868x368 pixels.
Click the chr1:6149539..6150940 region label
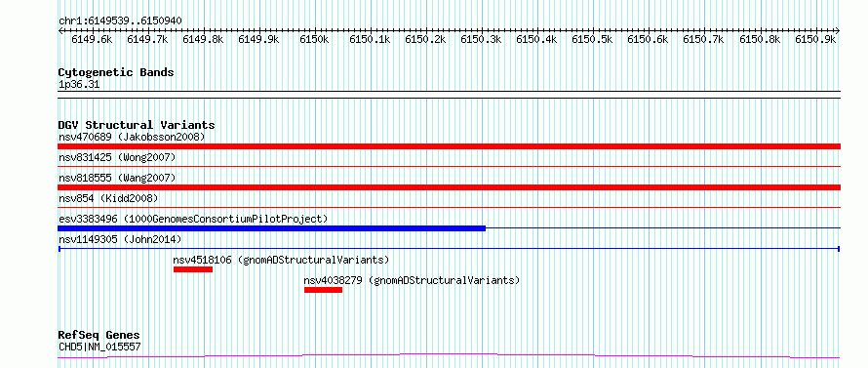120,20
